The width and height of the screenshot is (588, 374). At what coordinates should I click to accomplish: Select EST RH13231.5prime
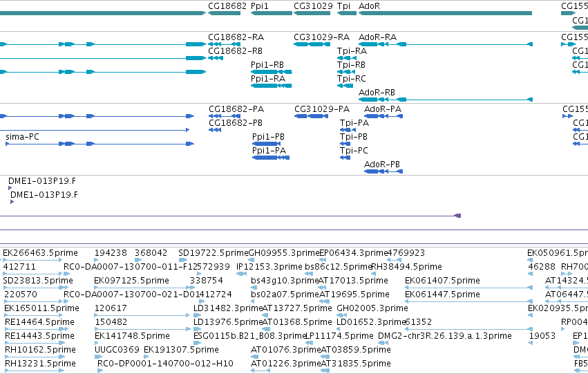point(34,371)
